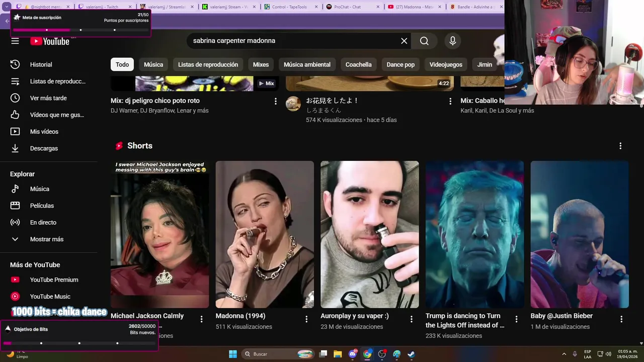Open Baby @Justin Bieber short title
The image size is (644, 362).
coord(561,316)
